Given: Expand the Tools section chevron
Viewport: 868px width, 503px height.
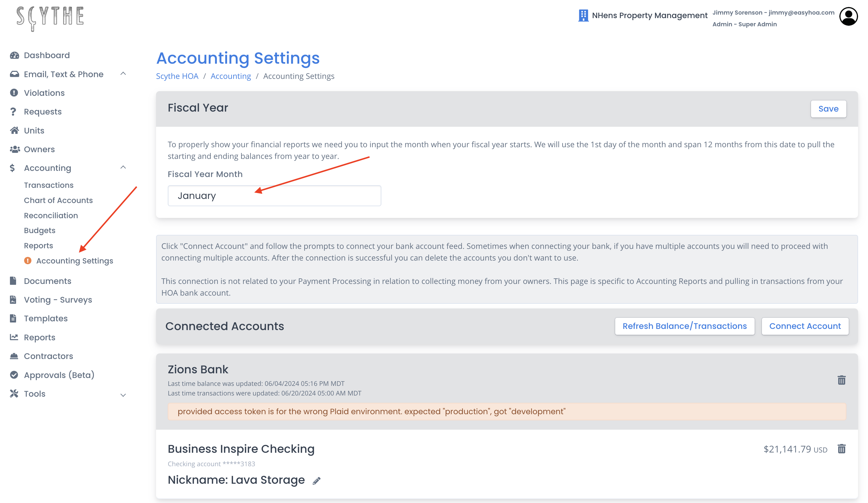Looking at the screenshot, I should 123,395.
